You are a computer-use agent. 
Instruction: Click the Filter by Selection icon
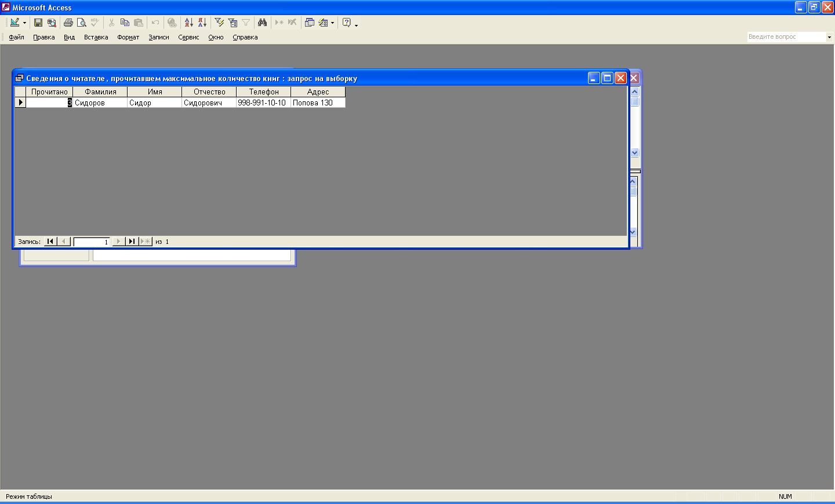click(219, 23)
